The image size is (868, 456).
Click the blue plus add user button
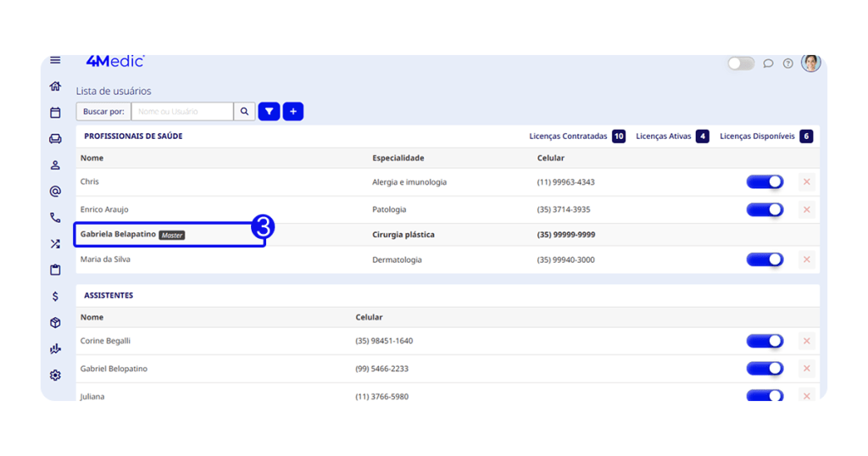pyautogui.click(x=293, y=111)
